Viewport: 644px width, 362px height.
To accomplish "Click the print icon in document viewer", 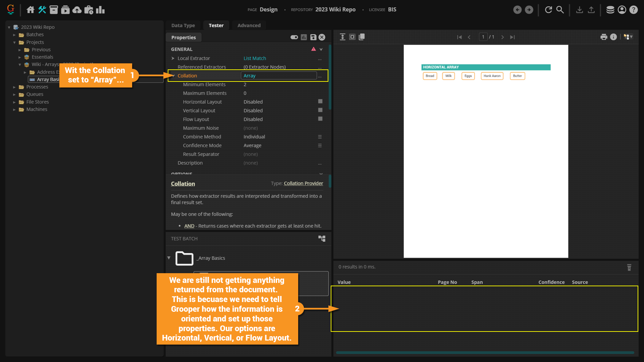I will (x=604, y=37).
